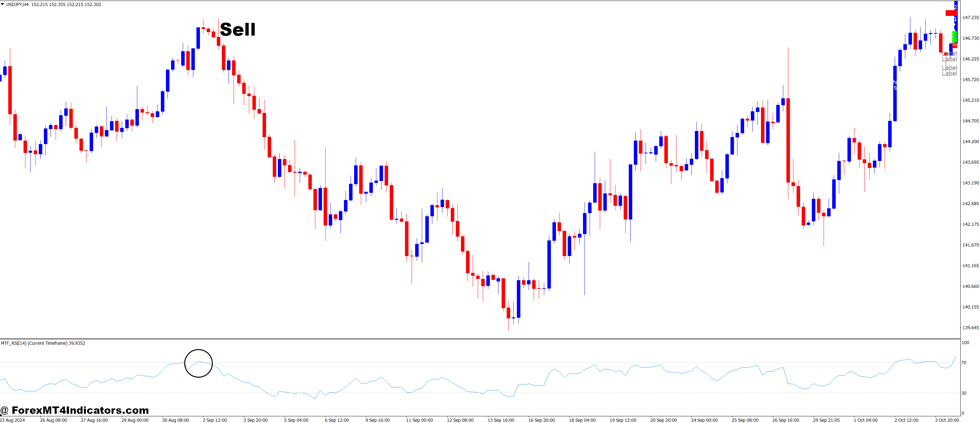
Task: Click the 140.660 price axis label
Action: [970, 286]
